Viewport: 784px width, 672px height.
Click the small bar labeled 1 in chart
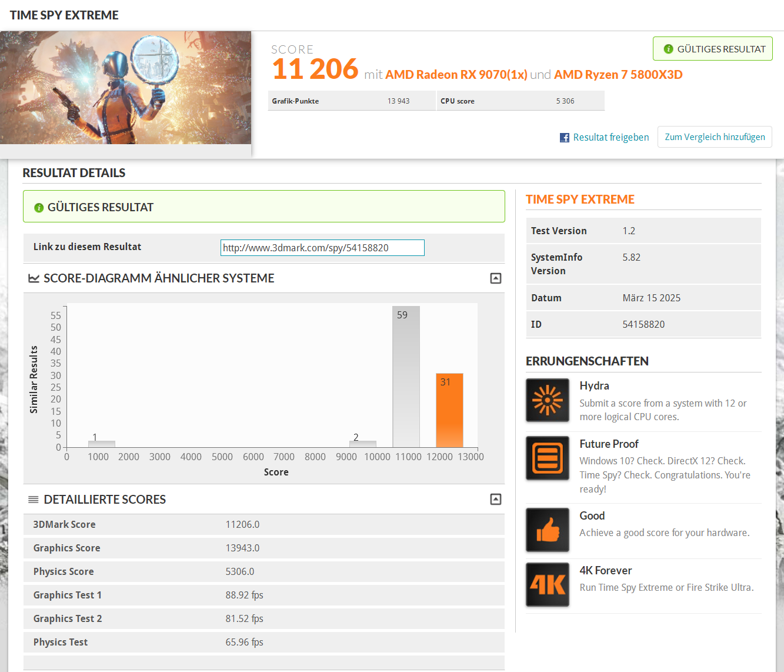(102, 444)
